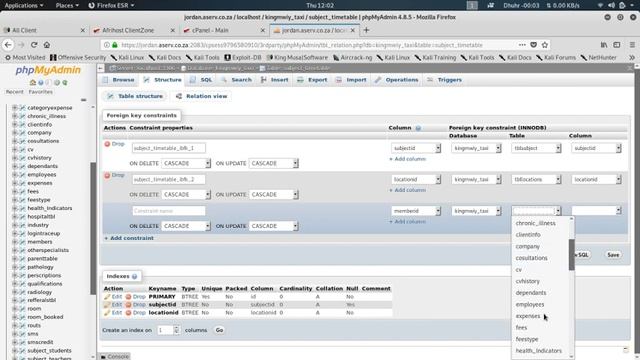
Task: Collapse phpMyAdmin navigation panel
Action: click(100, 68)
